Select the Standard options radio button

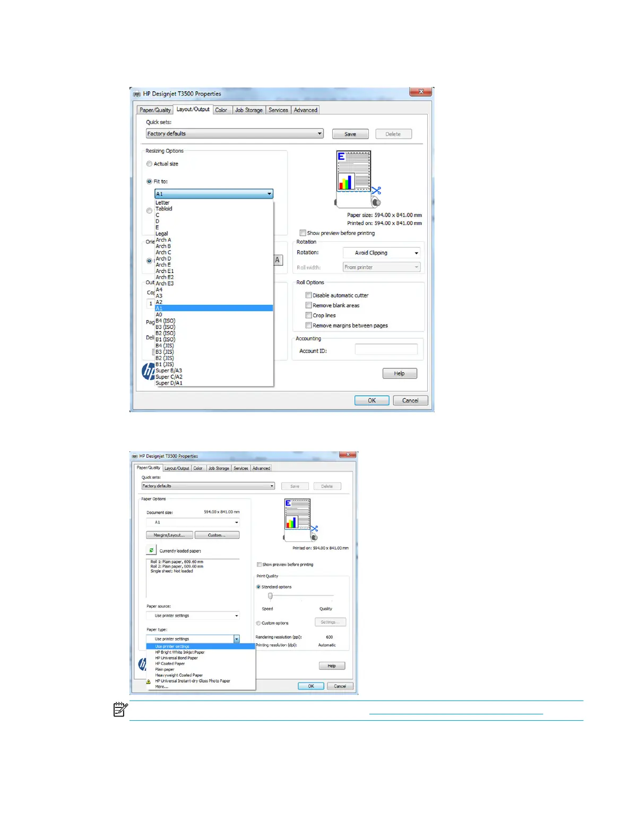pos(258,587)
